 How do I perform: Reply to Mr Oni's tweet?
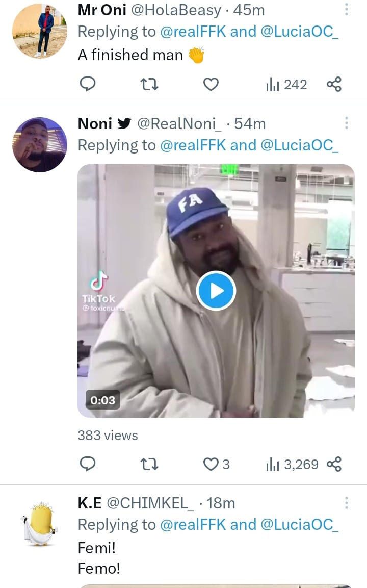click(88, 84)
